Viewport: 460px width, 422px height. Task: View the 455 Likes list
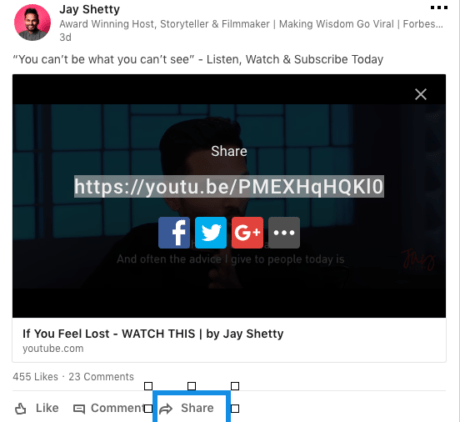click(x=35, y=377)
